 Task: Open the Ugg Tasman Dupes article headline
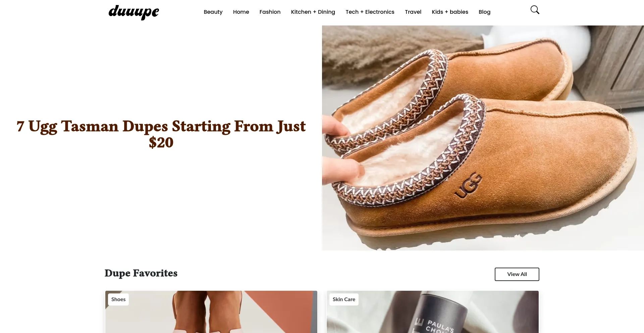pos(161,134)
